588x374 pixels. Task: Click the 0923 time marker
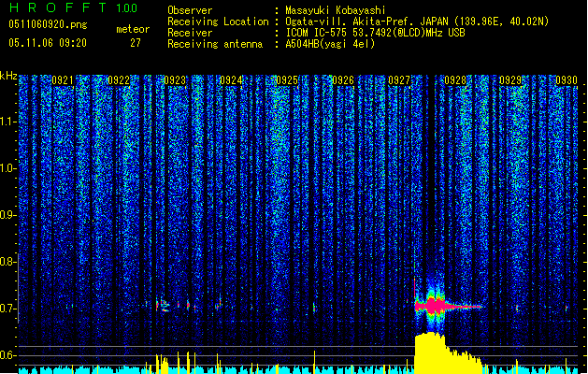(x=175, y=80)
